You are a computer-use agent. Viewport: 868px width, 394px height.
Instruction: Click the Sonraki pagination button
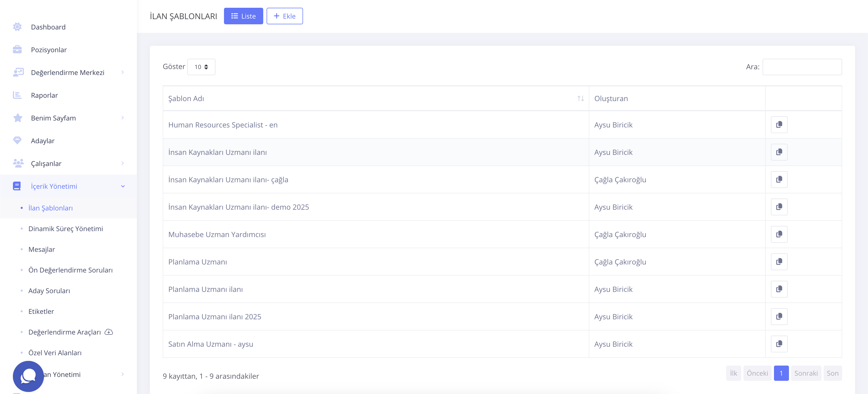click(806, 373)
